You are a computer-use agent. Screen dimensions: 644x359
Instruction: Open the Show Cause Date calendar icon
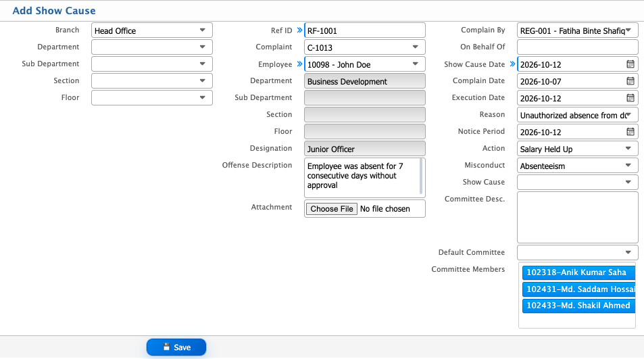click(630, 64)
